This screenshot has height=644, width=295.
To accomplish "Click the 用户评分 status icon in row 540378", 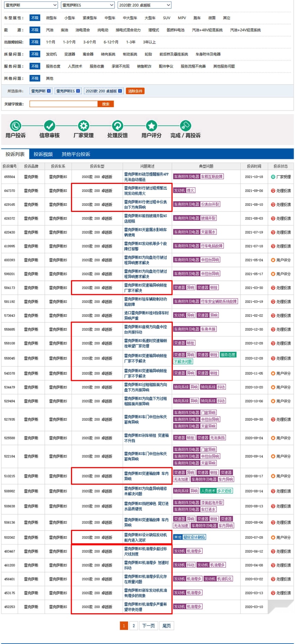I will click(x=273, y=374).
